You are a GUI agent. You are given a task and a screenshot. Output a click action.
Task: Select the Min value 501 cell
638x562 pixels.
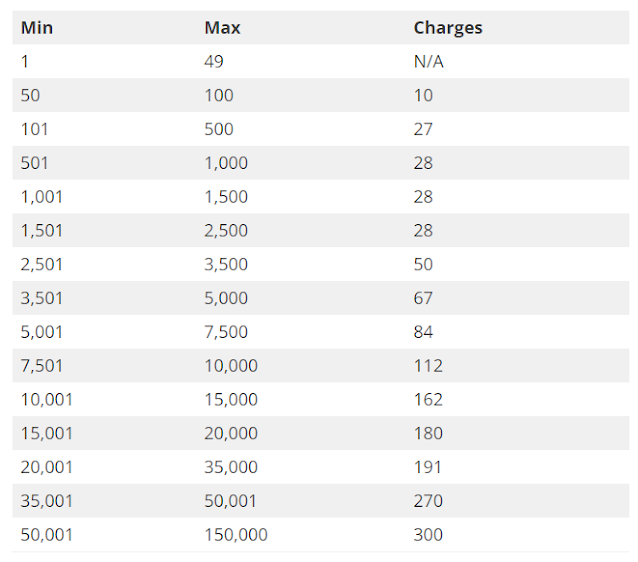[35, 163]
